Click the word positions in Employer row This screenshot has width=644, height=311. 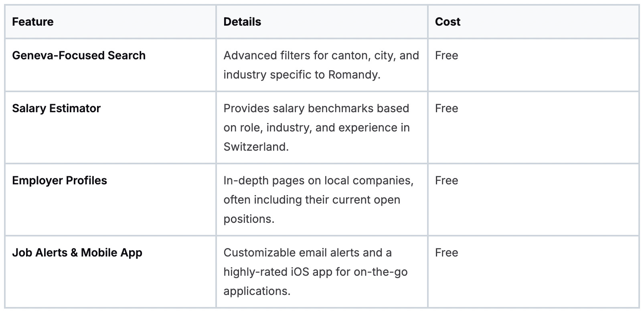(248, 219)
